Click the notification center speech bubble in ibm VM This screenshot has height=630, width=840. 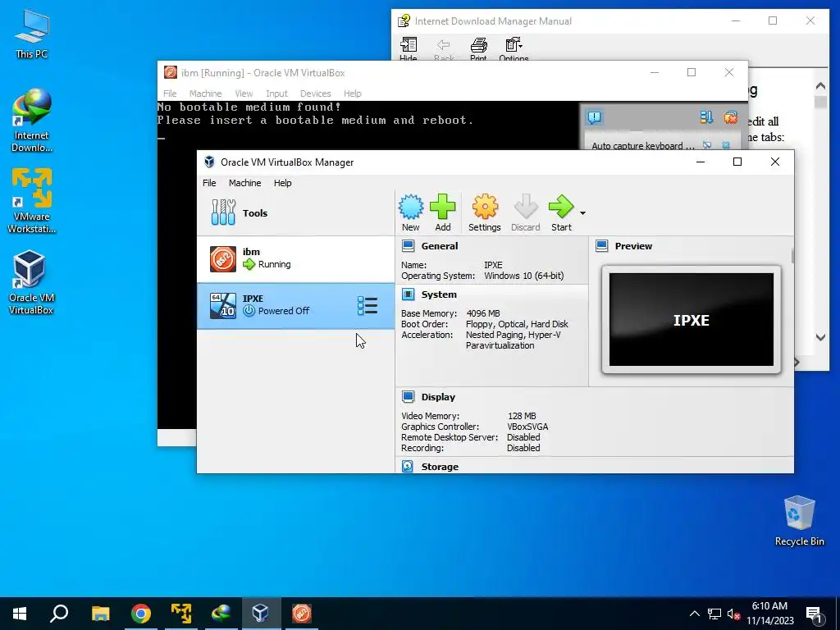click(x=594, y=117)
